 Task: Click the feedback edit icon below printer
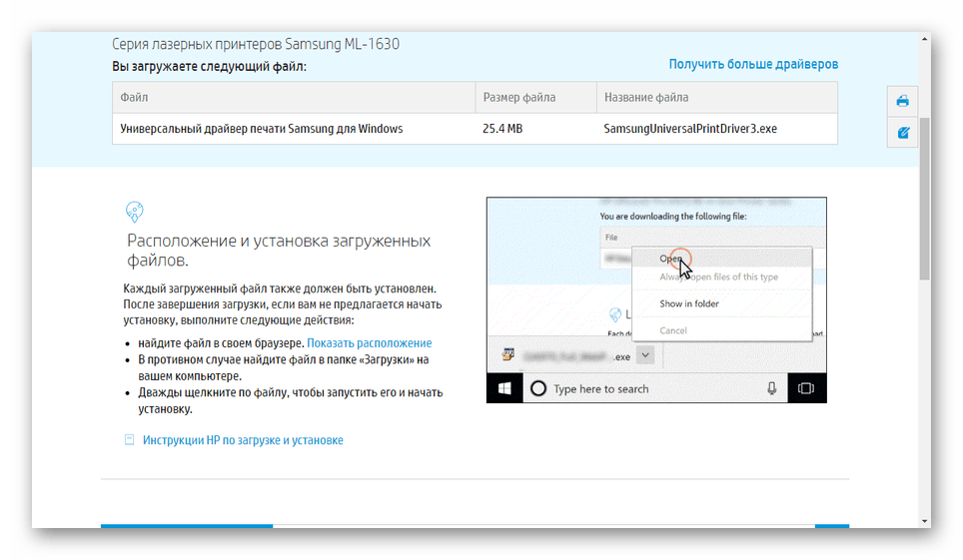pos(902,133)
